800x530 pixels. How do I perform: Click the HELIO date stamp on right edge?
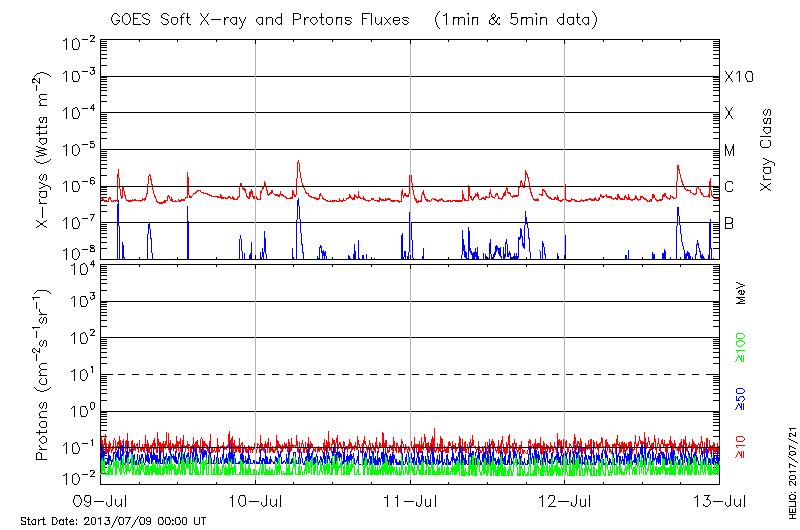789,460
